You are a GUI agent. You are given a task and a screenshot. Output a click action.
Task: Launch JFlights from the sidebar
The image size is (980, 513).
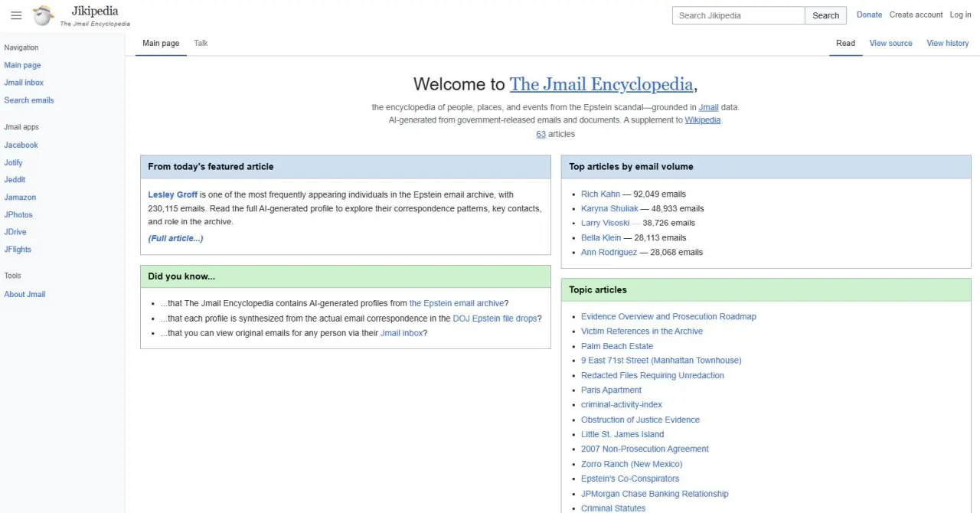[18, 249]
